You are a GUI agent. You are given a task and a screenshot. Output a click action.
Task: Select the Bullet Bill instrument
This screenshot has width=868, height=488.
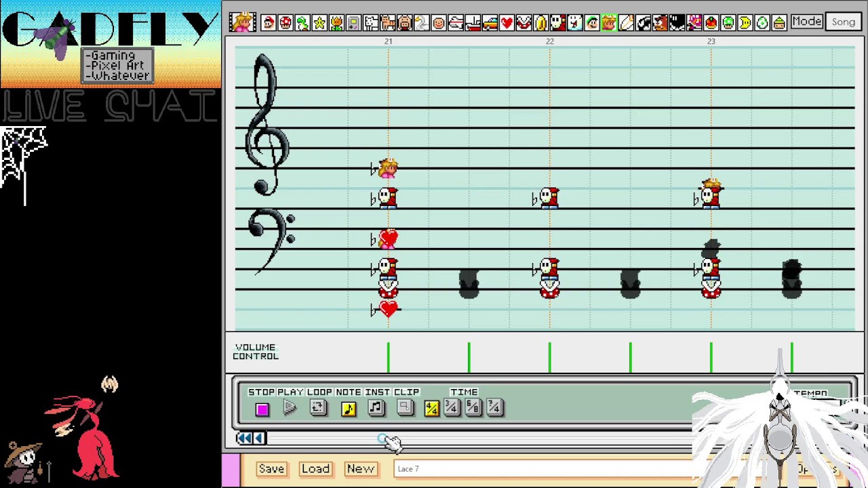pyautogui.click(x=643, y=22)
